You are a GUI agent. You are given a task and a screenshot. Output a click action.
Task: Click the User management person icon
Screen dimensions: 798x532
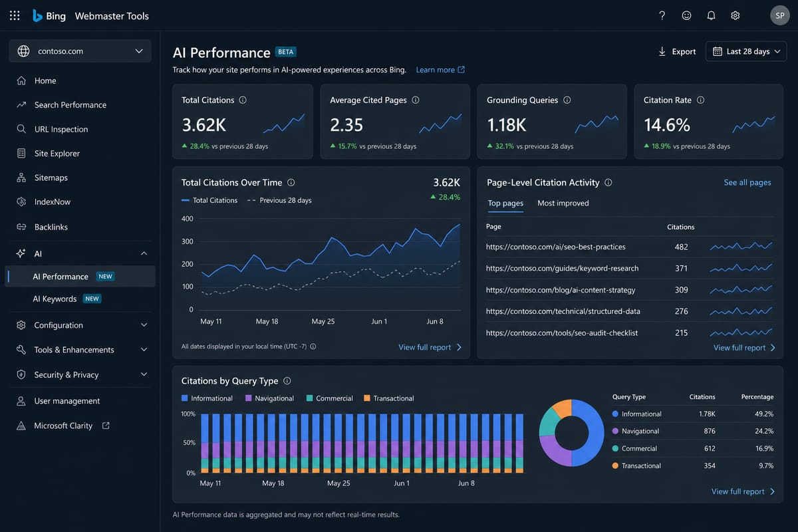(21, 401)
